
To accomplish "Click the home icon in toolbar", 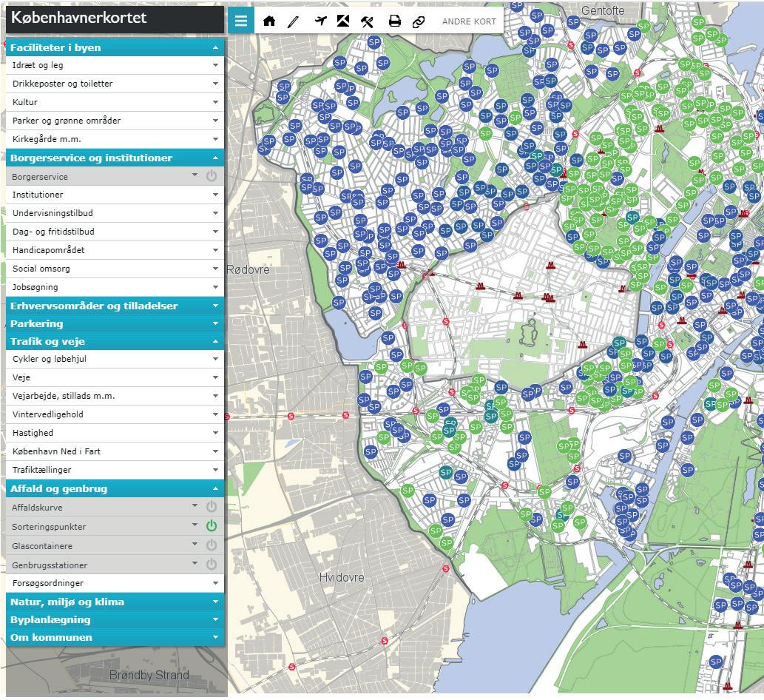I will click(x=269, y=21).
